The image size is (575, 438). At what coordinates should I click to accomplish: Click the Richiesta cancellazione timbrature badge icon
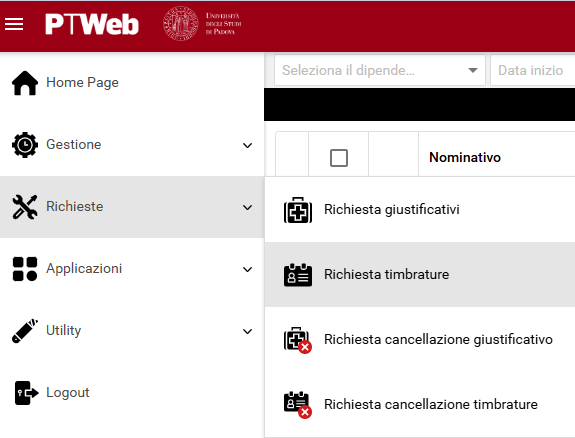tap(298, 405)
